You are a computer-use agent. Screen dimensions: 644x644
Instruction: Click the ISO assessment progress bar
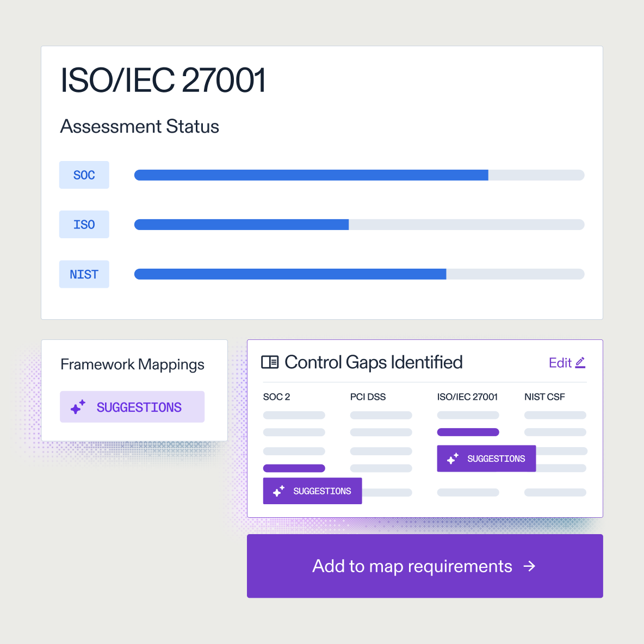[359, 225]
